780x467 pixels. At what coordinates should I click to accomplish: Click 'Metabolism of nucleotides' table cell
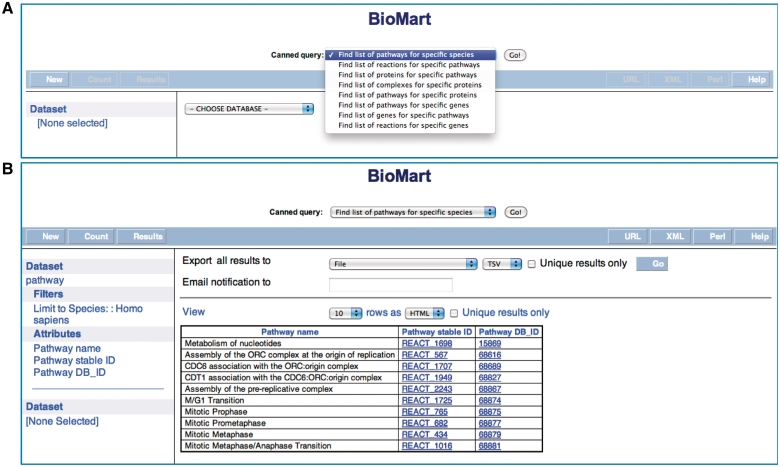click(x=290, y=344)
